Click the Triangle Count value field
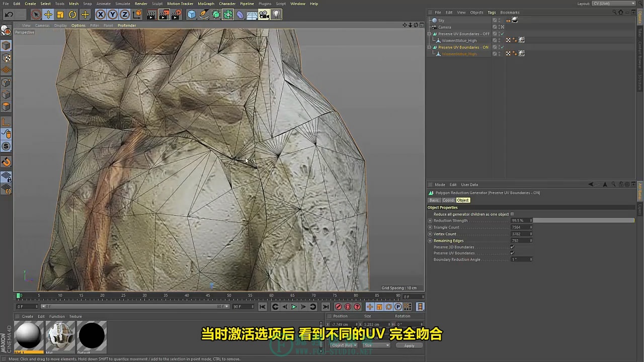 click(520, 227)
